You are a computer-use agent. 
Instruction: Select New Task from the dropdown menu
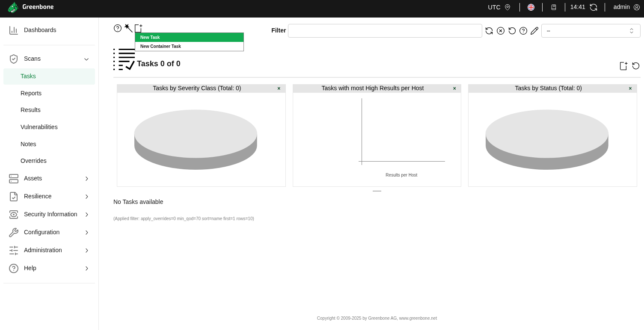(189, 37)
